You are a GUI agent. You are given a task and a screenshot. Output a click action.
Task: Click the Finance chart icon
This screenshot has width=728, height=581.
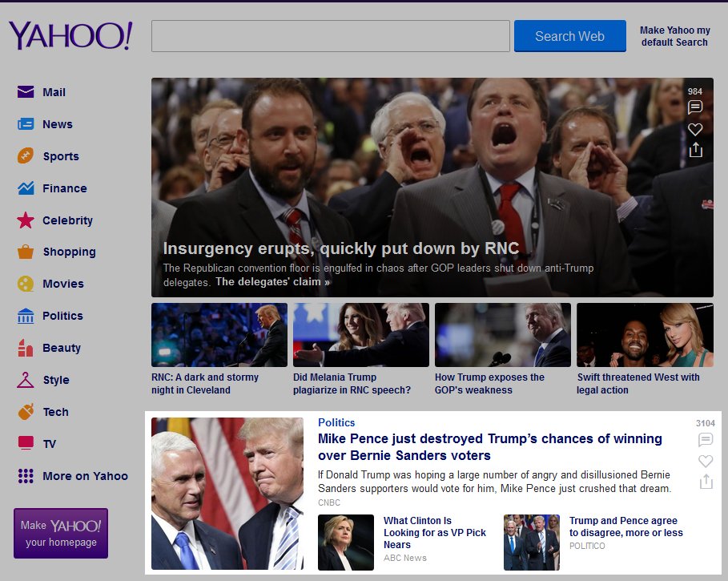coord(26,188)
